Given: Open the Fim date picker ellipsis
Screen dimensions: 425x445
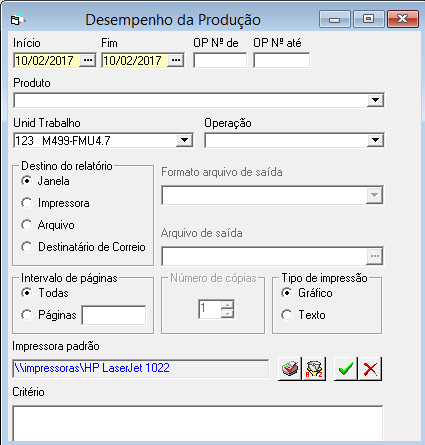Looking at the screenshot, I should 176,60.
